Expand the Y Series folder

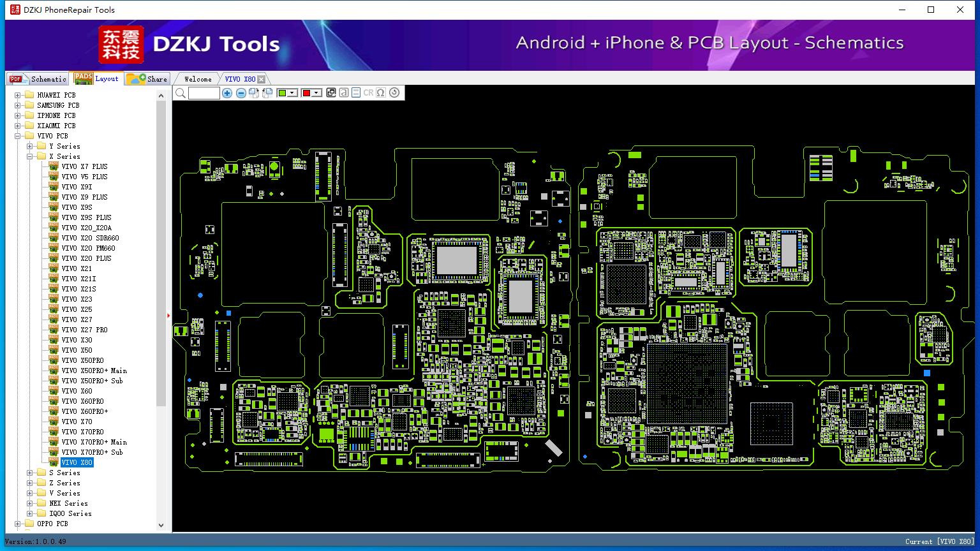pos(30,146)
